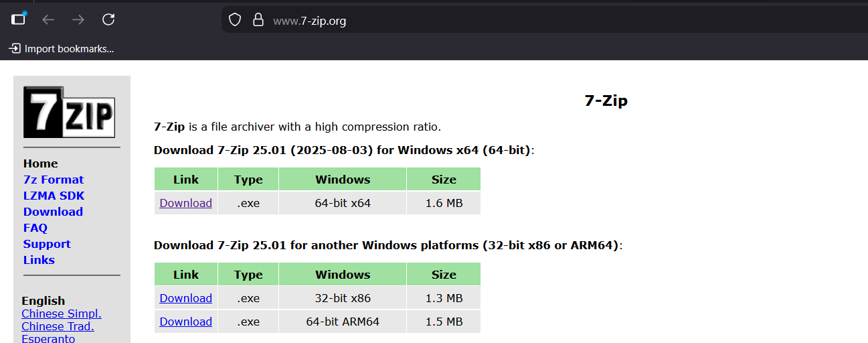Open the FAQ page
Image resolution: width=868 pixels, height=343 pixels.
pyautogui.click(x=35, y=228)
